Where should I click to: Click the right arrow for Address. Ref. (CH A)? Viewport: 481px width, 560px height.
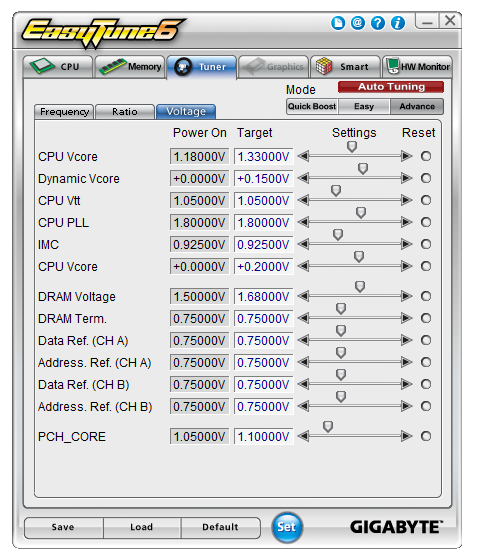coord(407,362)
